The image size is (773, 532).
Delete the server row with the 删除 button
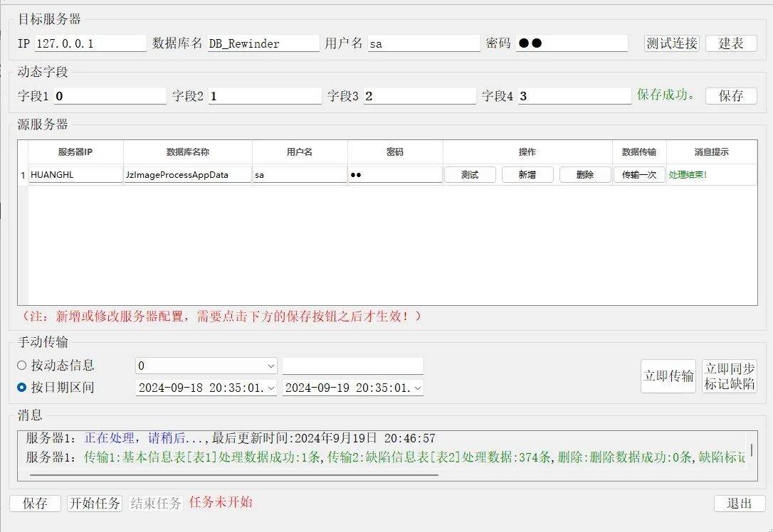coord(585,175)
